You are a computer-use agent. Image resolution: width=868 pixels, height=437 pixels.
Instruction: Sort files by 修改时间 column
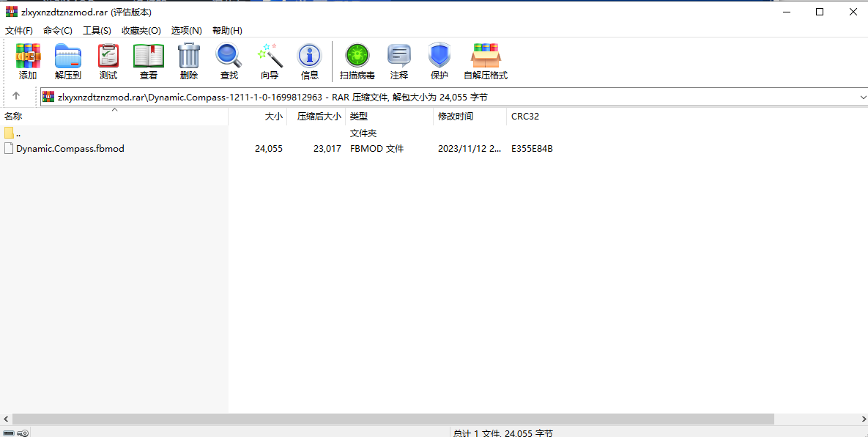(456, 117)
